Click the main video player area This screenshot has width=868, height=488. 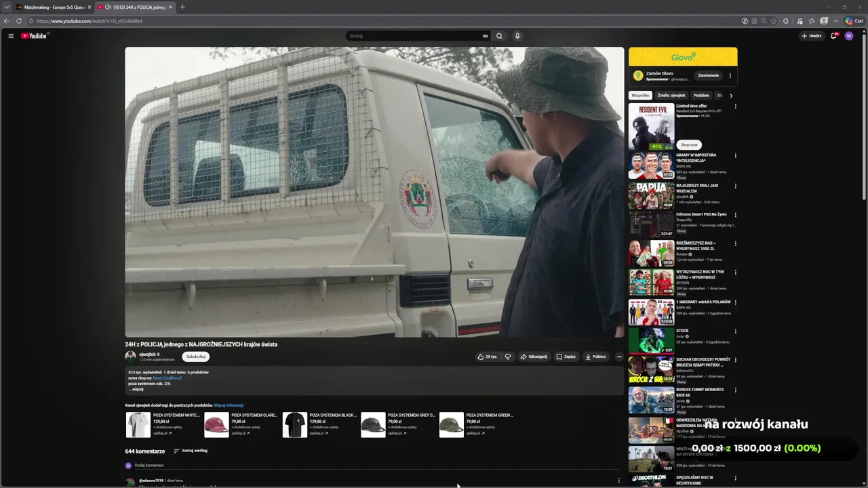click(374, 192)
